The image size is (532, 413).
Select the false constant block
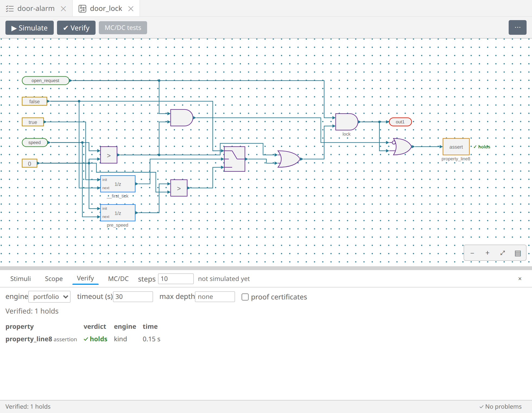tap(34, 101)
